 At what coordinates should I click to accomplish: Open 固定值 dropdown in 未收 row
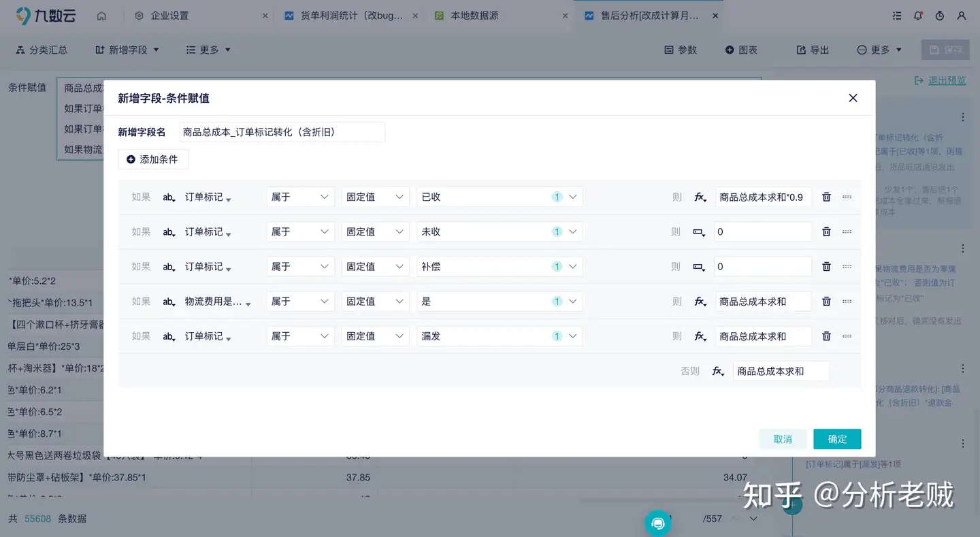375,231
